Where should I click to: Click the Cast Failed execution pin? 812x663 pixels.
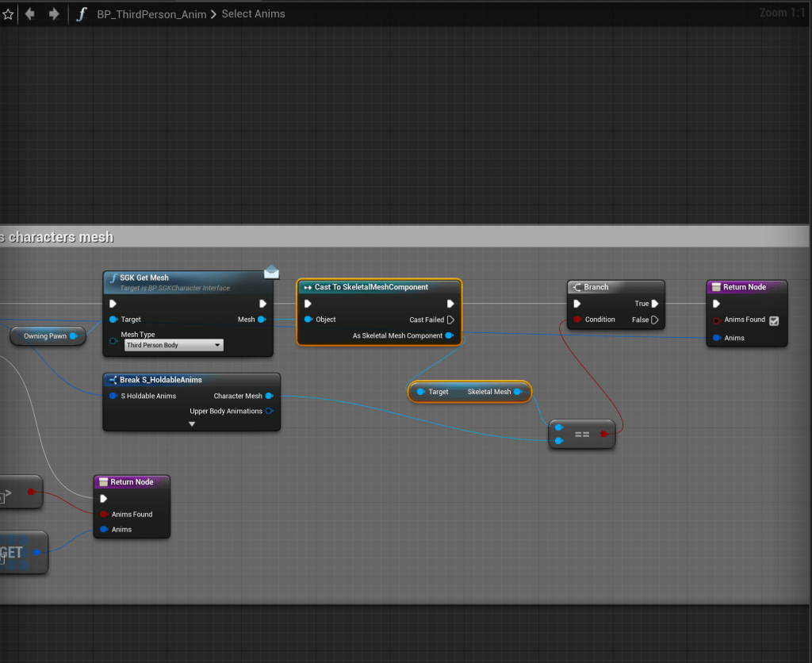pyautogui.click(x=450, y=320)
